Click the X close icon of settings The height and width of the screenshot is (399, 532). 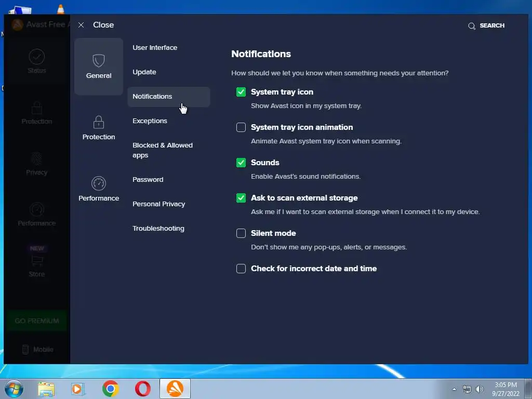click(81, 25)
